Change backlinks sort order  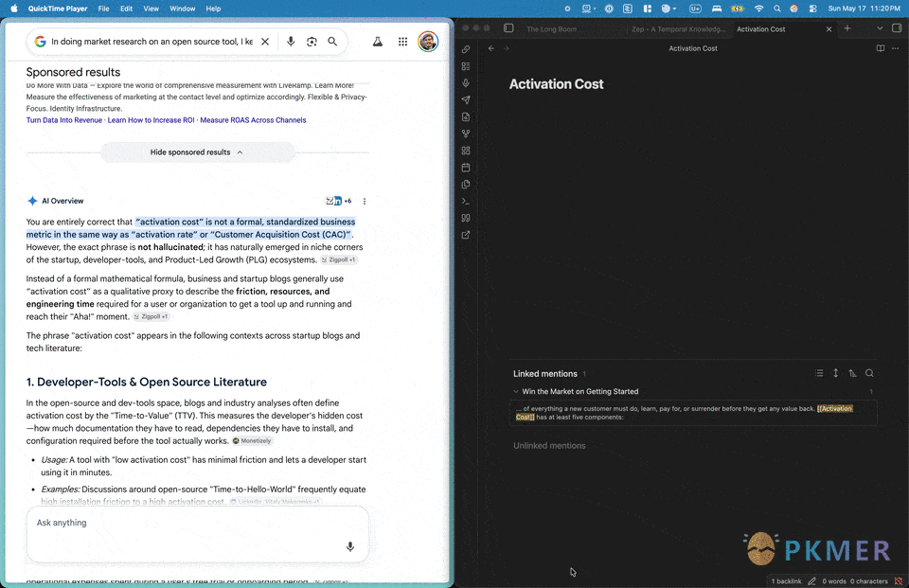852,373
